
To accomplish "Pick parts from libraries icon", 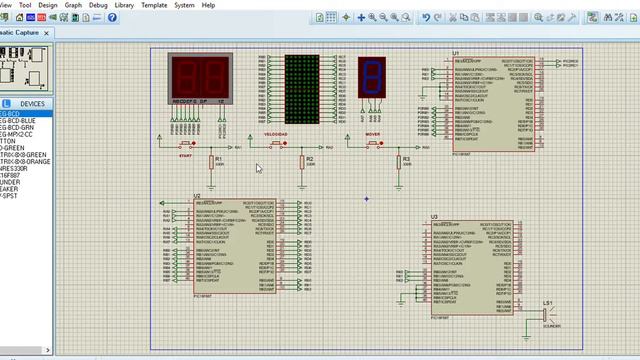I will [539, 18].
